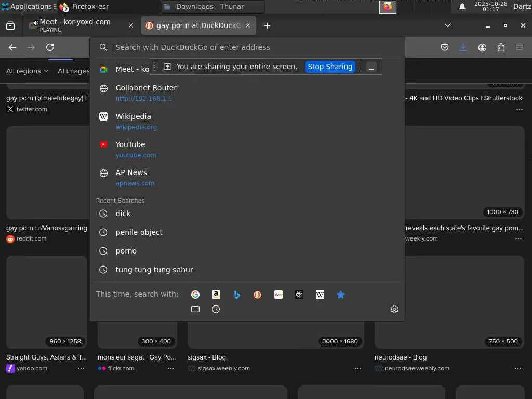Search this time with Google
This screenshot has width=532, height=399.
(195, 295)
